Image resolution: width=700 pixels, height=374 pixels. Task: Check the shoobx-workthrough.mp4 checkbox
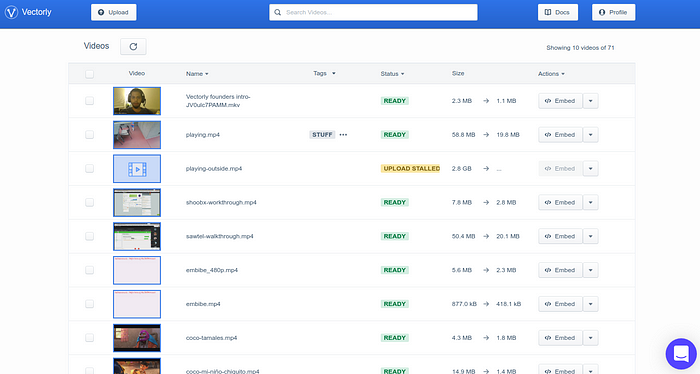(89, 203)
